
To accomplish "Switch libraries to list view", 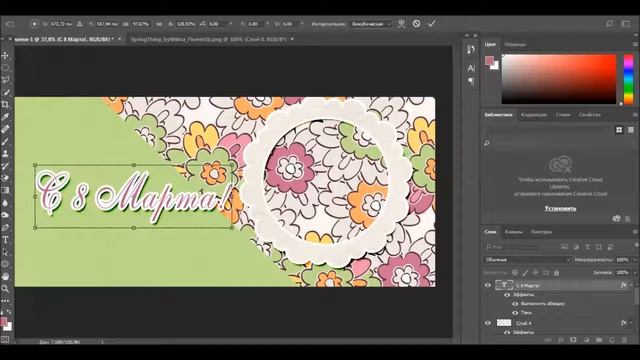I will pos(631,130).
